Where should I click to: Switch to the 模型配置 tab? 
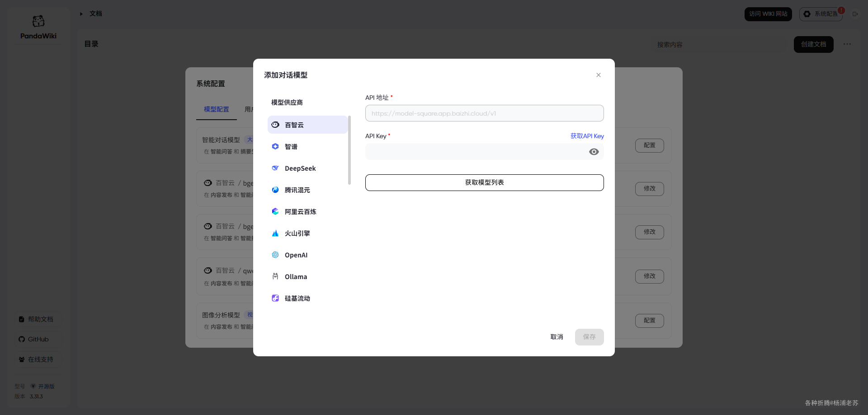217,109
